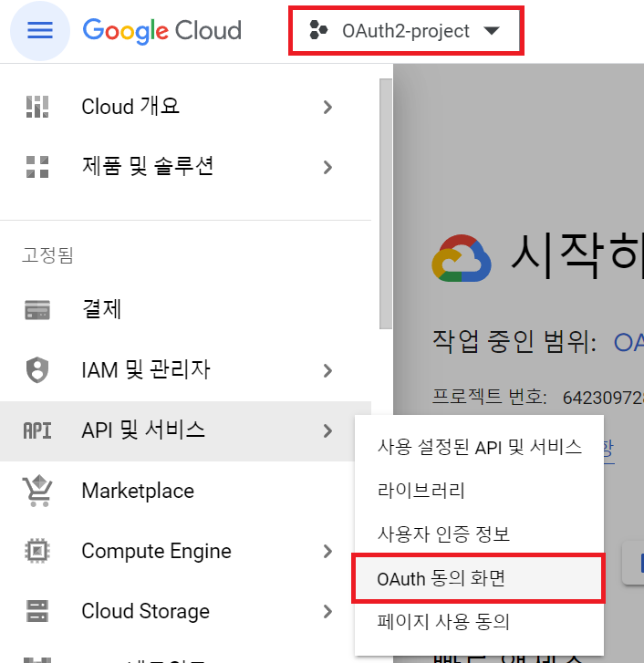Expand the Compute Engine submenu chevron
644x663 pixels.
click(327, 552)
